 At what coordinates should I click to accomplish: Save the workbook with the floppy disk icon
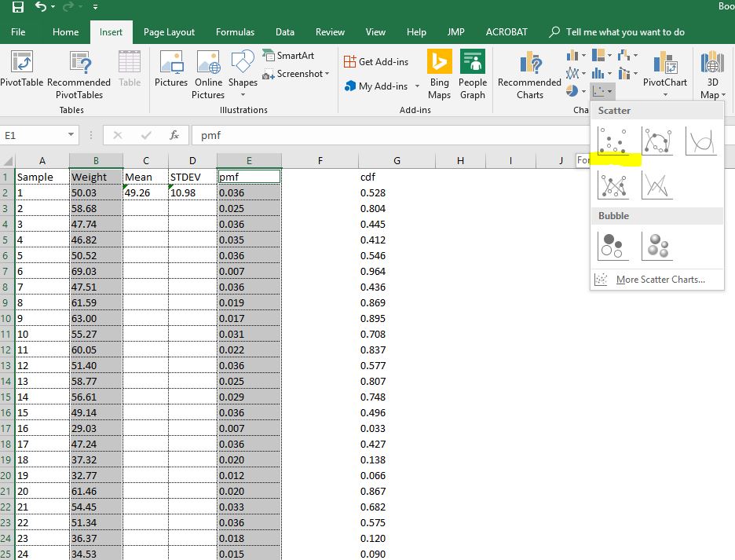[x=17, y=6]
